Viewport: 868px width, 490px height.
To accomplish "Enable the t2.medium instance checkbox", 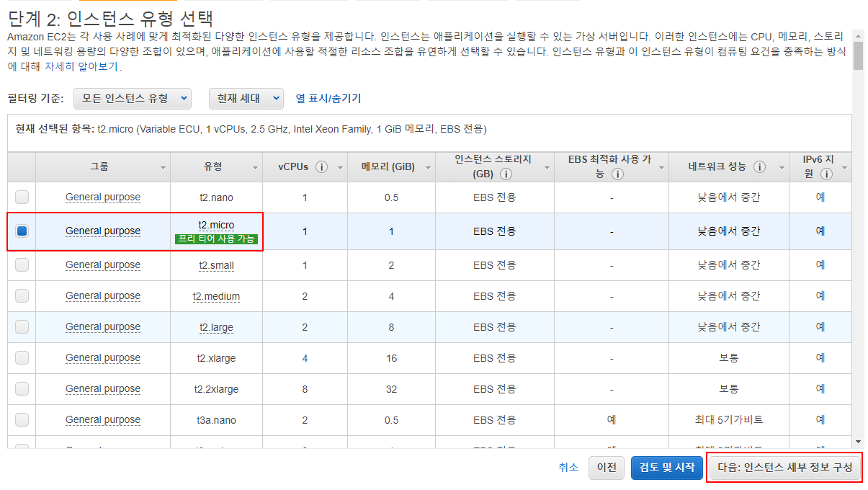I will click(22, 295).
